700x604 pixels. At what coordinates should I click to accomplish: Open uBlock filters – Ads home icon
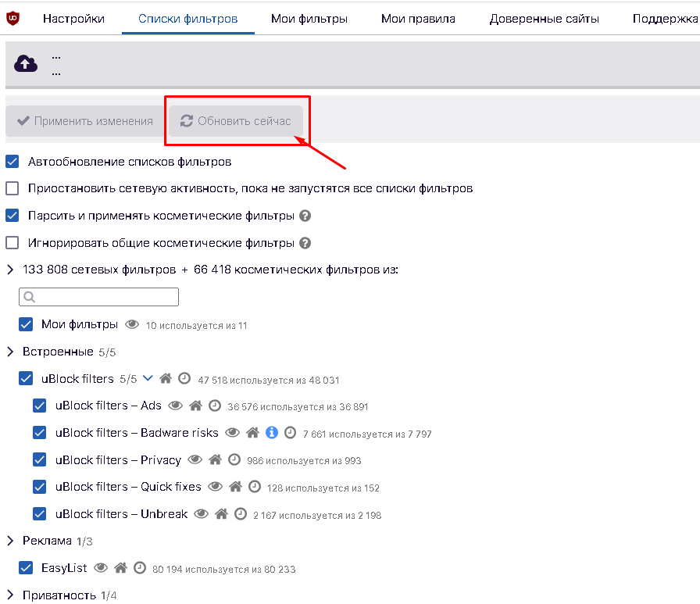195,406
